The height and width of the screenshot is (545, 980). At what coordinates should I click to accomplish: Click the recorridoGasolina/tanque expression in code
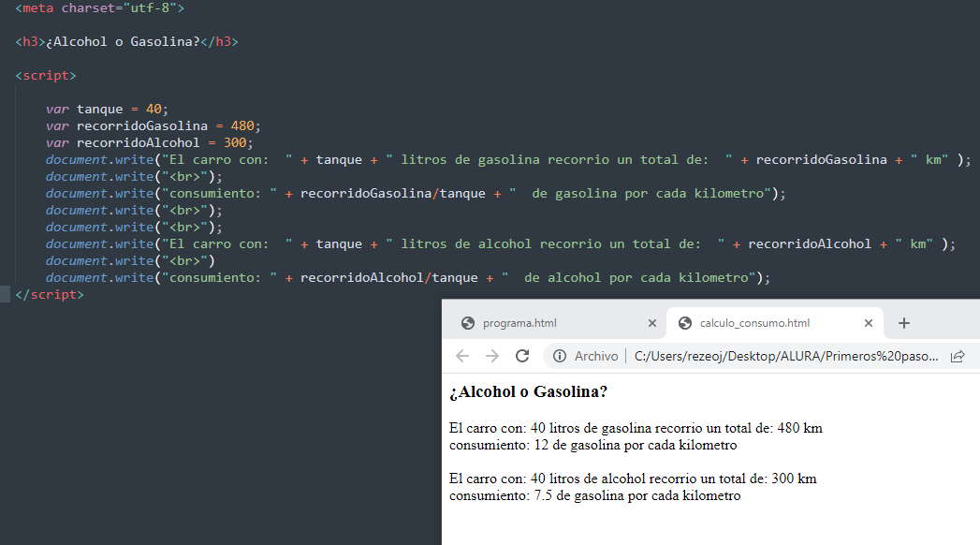pos(392,194)
